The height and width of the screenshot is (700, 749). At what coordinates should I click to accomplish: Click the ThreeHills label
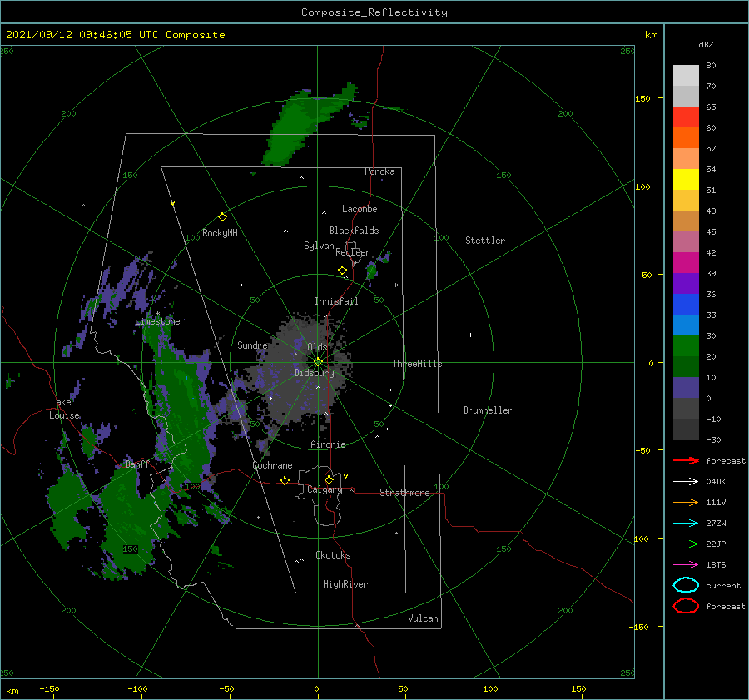pyautogui.click(x=417, y=364)
